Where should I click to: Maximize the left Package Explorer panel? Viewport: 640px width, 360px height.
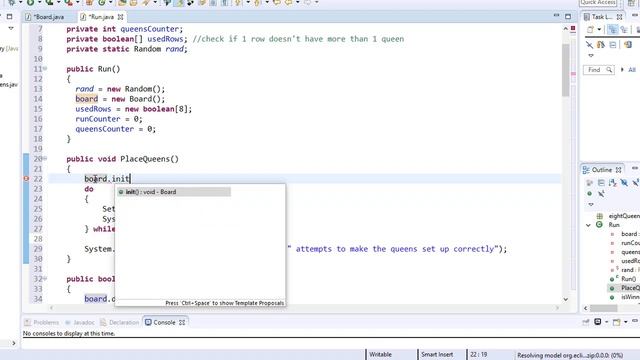(9, 17)
